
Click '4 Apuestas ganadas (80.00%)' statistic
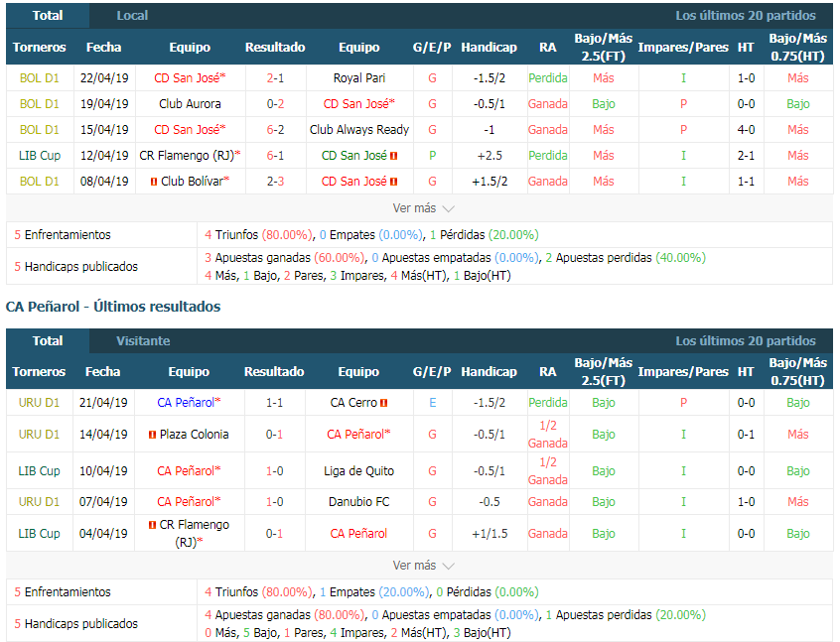284,614
